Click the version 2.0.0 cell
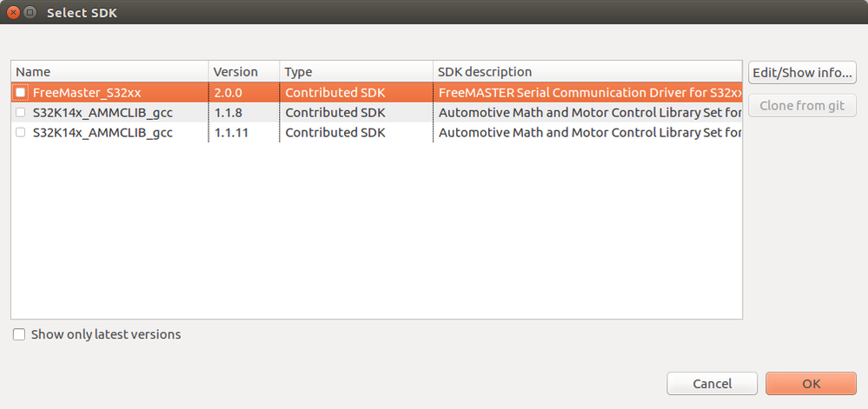Screen dimensions: 868x409 tap(229, 92)
